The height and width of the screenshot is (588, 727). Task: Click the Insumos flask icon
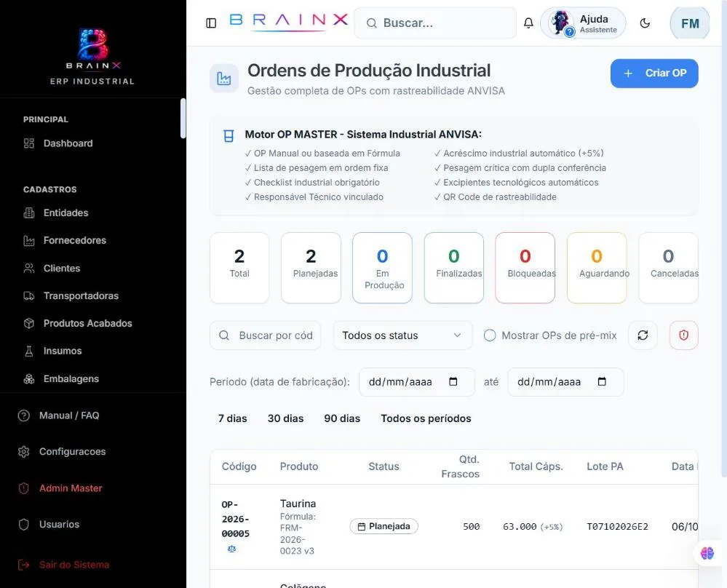(29, 351)
